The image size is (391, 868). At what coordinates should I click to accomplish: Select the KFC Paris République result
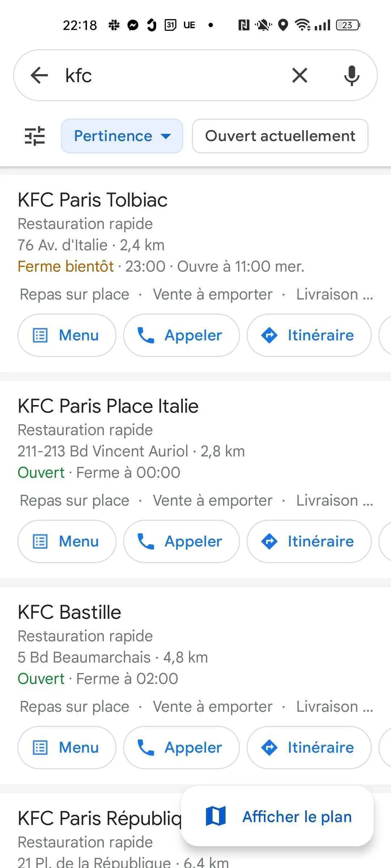[100, 818]
